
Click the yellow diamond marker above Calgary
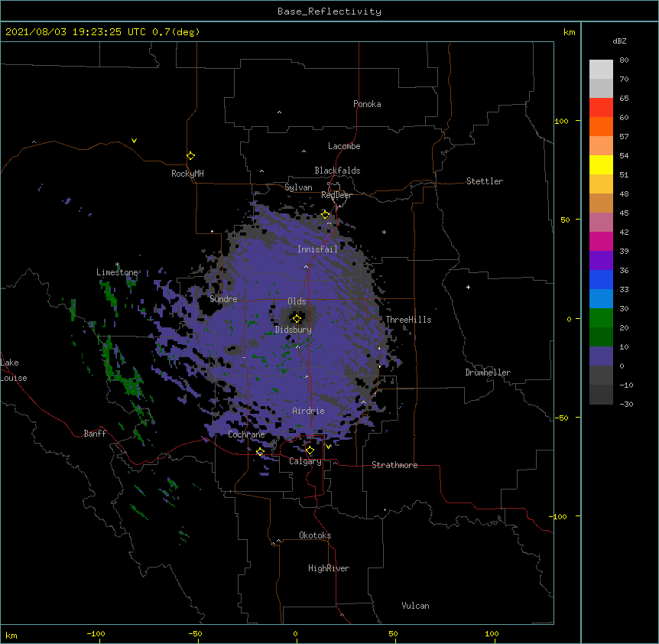pos(310,450)
